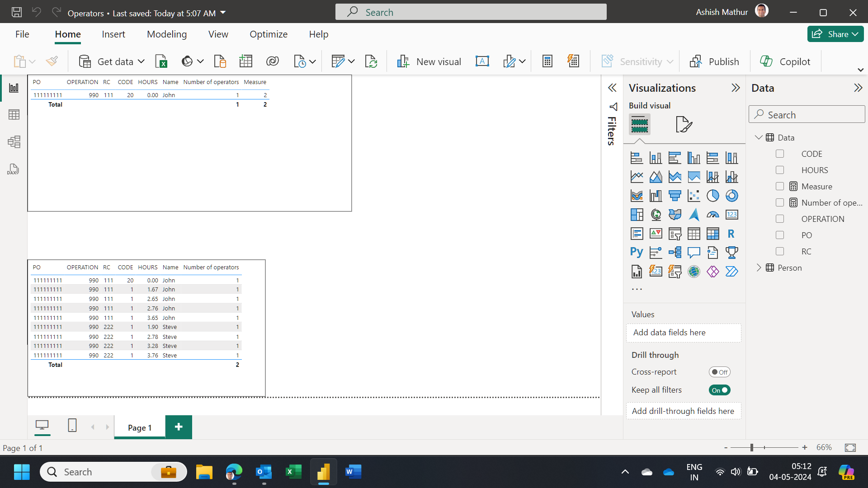
Task: Collapse the Visualizations pane
Action: point(736,88)
